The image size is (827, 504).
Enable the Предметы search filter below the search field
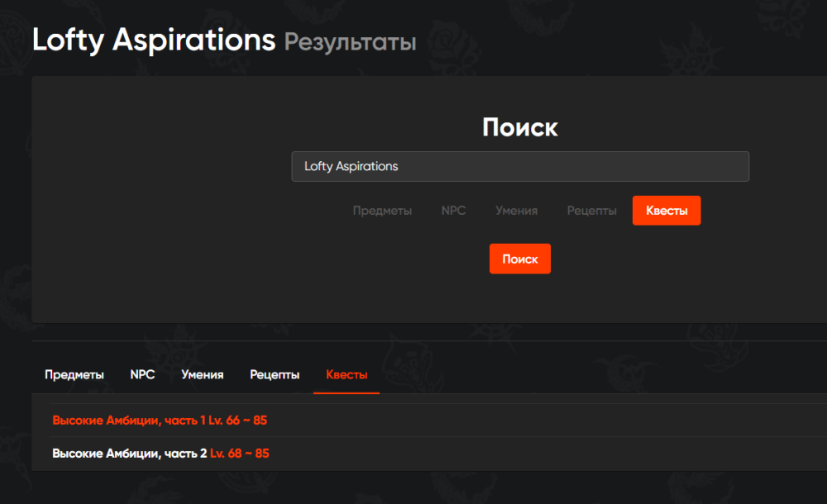(x=382, y=211)
